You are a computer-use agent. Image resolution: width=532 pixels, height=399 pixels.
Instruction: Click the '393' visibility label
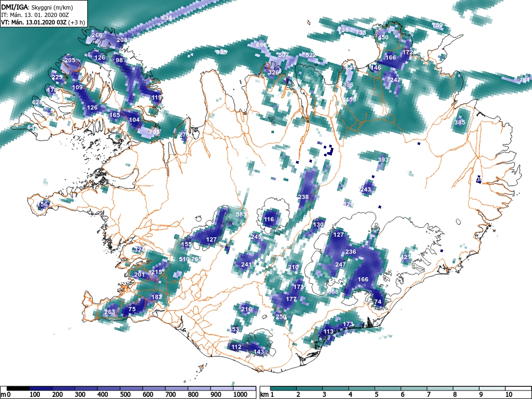pyautogui.click(x=383, y=159)
